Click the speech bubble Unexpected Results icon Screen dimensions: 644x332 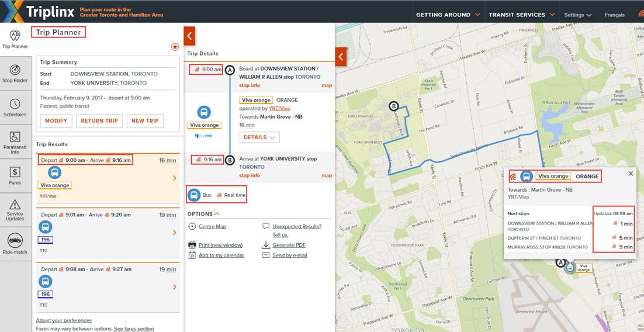point(266,226)
